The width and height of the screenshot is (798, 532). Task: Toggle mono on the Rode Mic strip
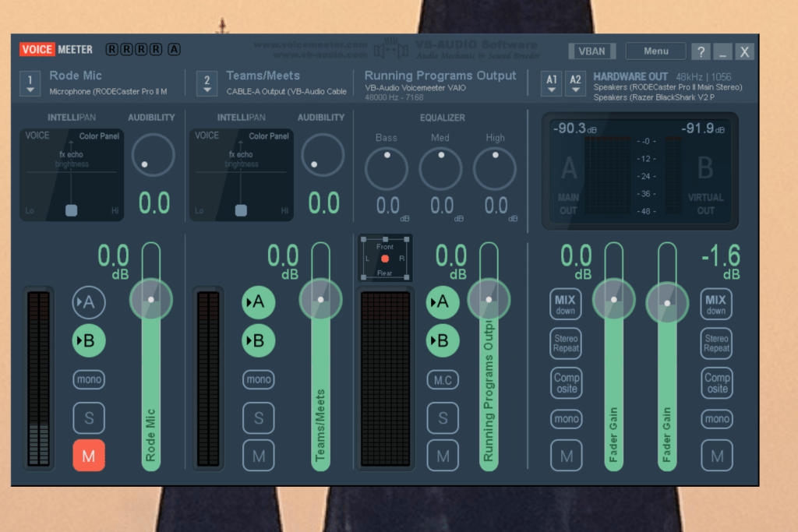coord(89,379)
